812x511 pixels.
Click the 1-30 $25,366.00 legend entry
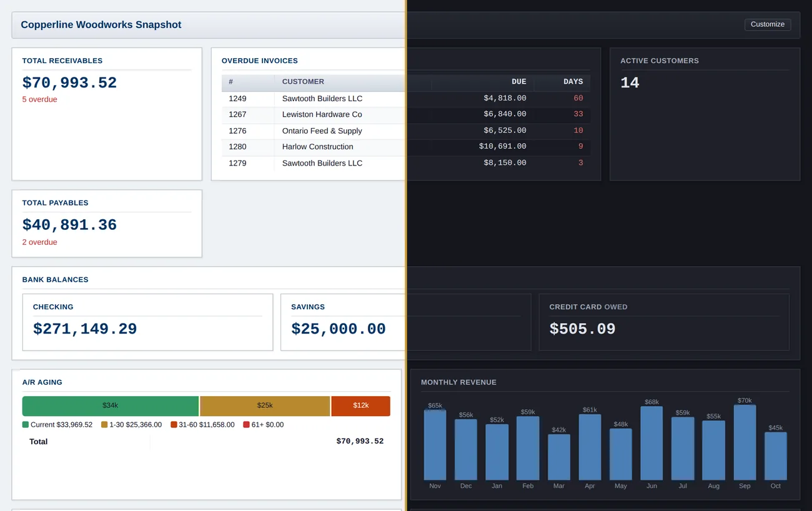point(131,425)
